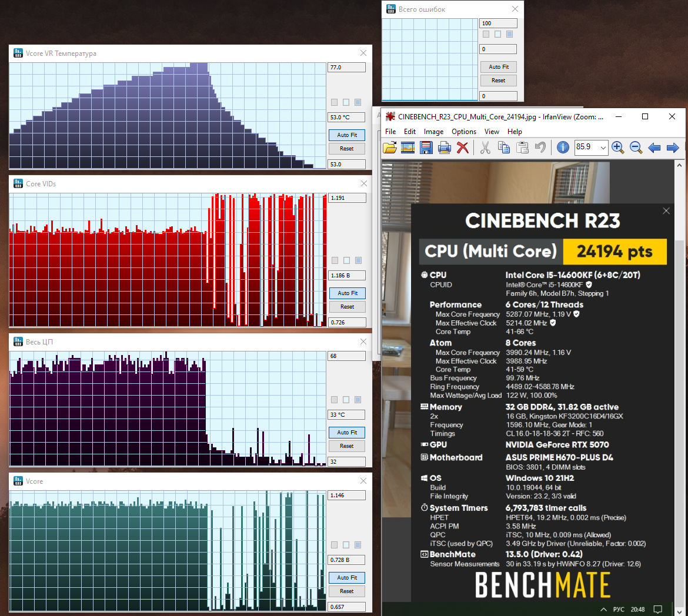
Task: Open the Edit menu in IrfanView
Action: coord(410,132)
